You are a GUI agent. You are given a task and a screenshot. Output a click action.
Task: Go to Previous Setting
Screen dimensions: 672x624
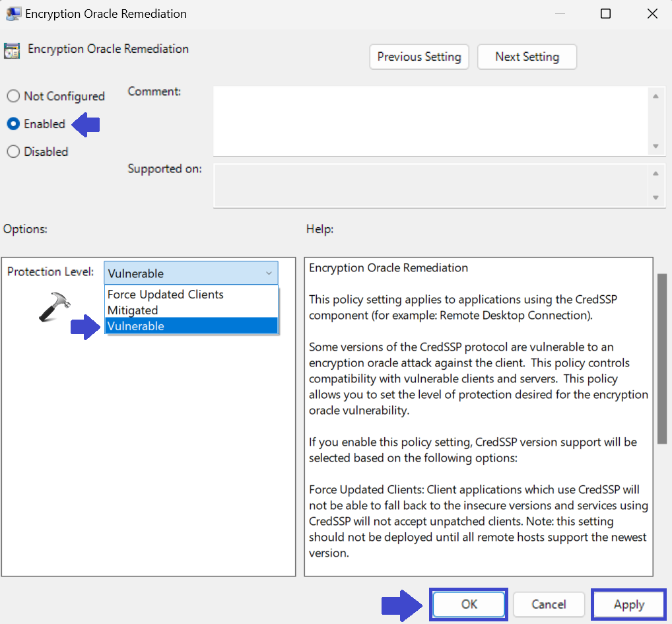coord(419,57)
